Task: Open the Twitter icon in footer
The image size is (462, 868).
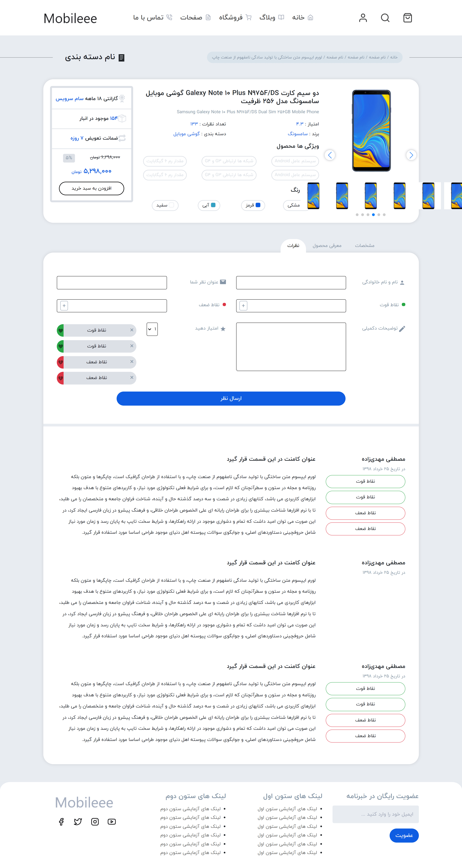Action: pos(78,822)
